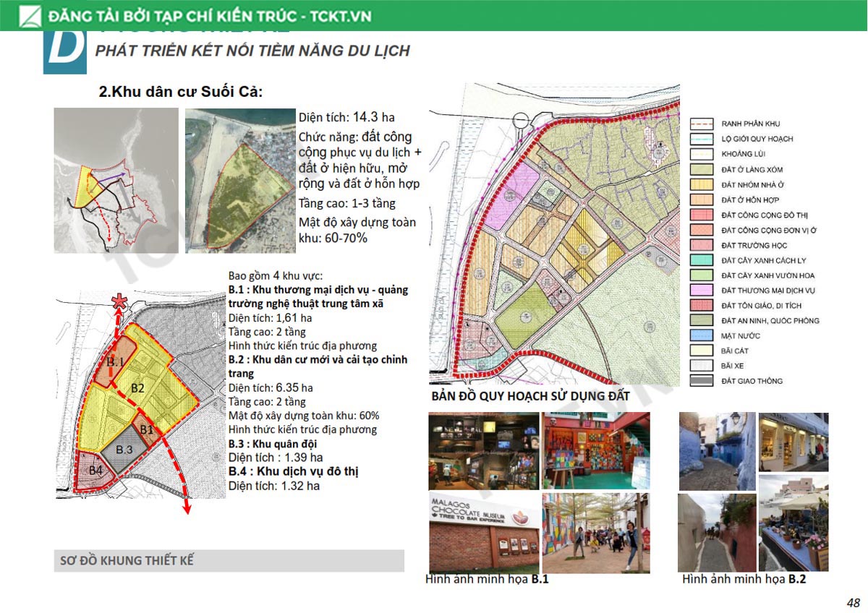Open the satellite aerial photo of the site
Screen dimensions: 868x613
tap(240, 181)
